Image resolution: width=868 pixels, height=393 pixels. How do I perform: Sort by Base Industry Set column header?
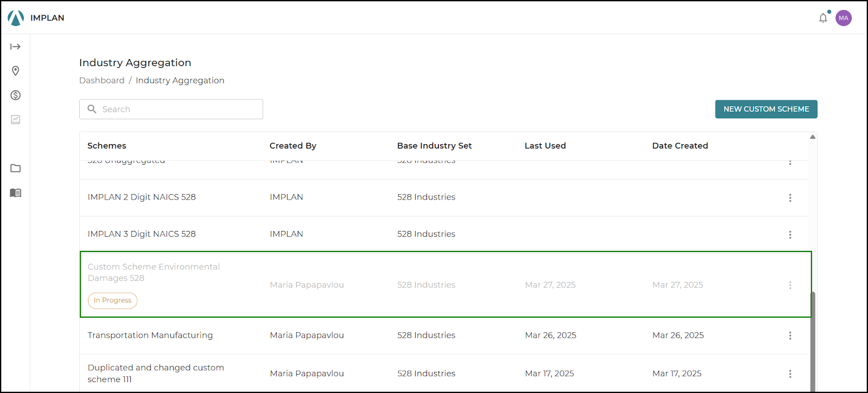(435, 146)
